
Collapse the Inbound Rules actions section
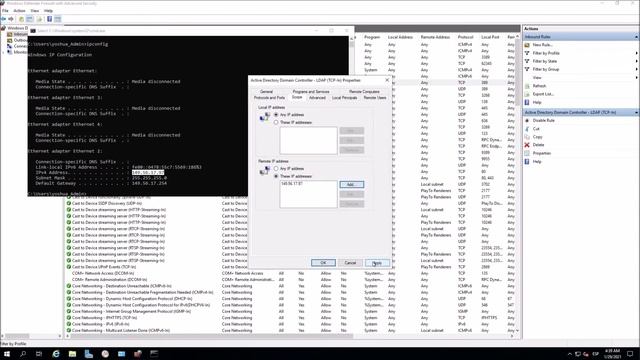pyautogui.click(x=636, y=37)
